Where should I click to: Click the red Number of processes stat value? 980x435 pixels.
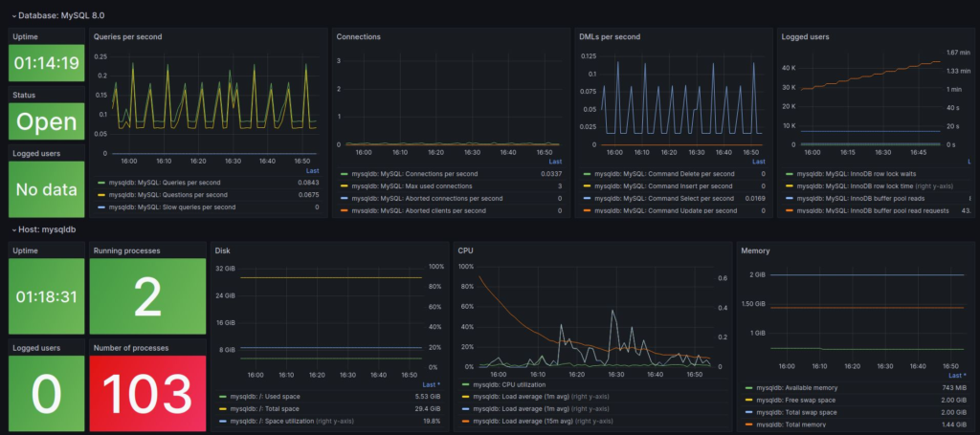coord(147,391)
